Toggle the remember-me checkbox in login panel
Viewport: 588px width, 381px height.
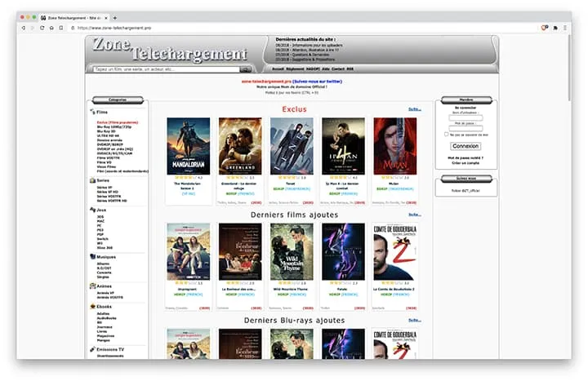pos(446,134)
